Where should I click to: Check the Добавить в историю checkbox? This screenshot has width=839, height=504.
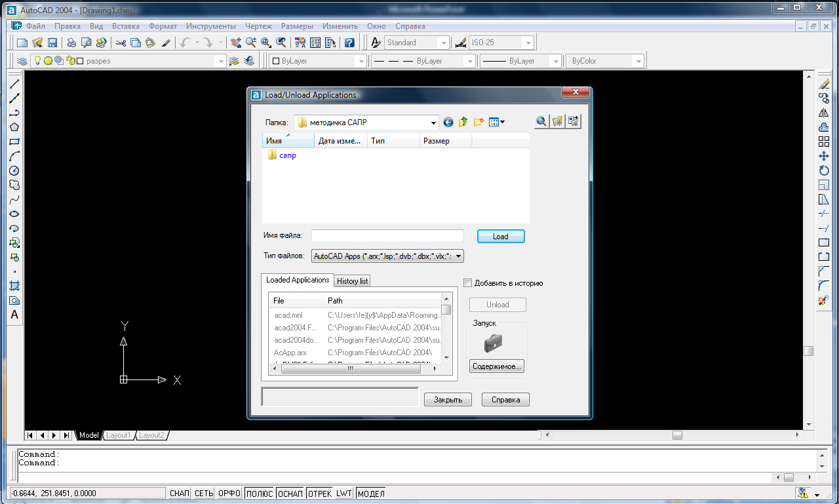tap(467, 283)
